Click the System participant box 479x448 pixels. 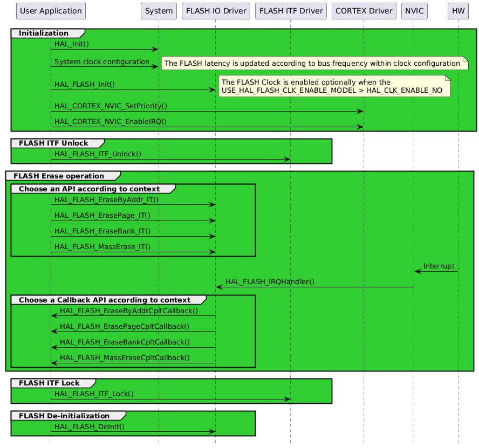coord(159,11)
